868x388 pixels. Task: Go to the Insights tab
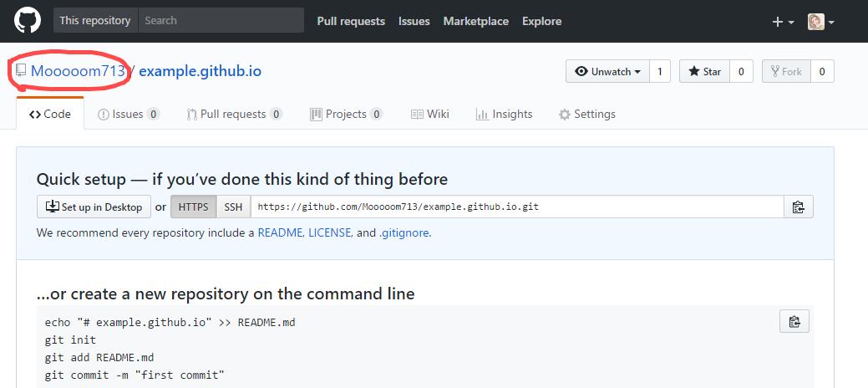tap(504, 115)
